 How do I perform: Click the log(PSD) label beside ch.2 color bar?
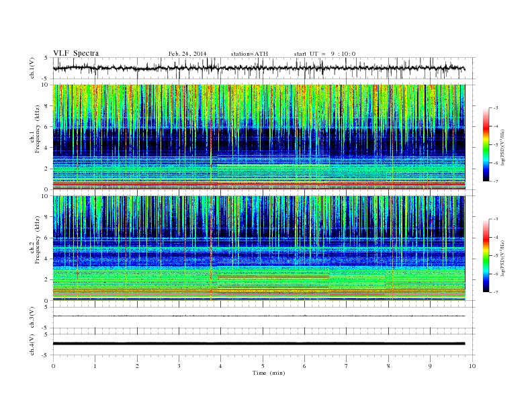pos(502,258)
